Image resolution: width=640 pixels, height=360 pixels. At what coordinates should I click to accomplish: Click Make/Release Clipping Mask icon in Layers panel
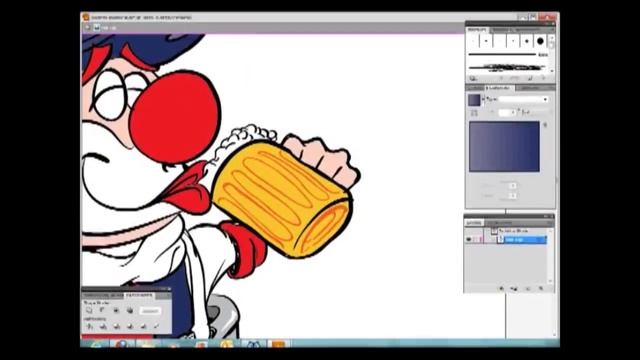[x=501, y=289]
